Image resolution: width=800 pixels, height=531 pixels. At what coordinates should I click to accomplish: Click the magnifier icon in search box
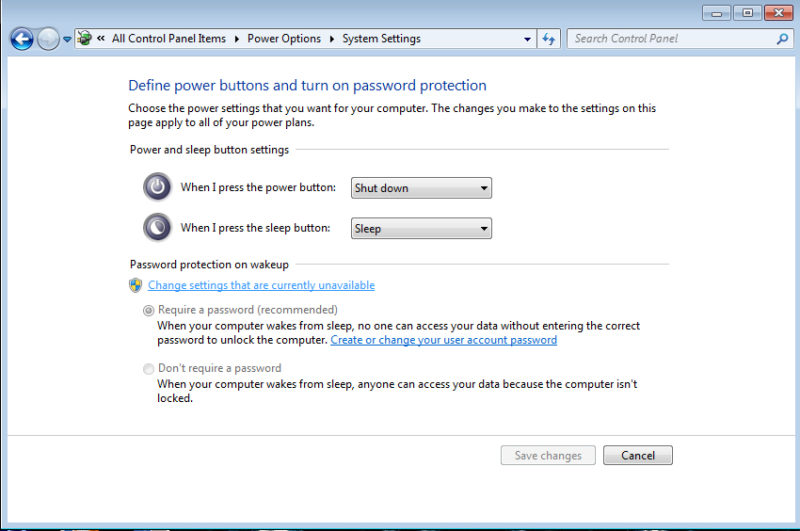782,39
